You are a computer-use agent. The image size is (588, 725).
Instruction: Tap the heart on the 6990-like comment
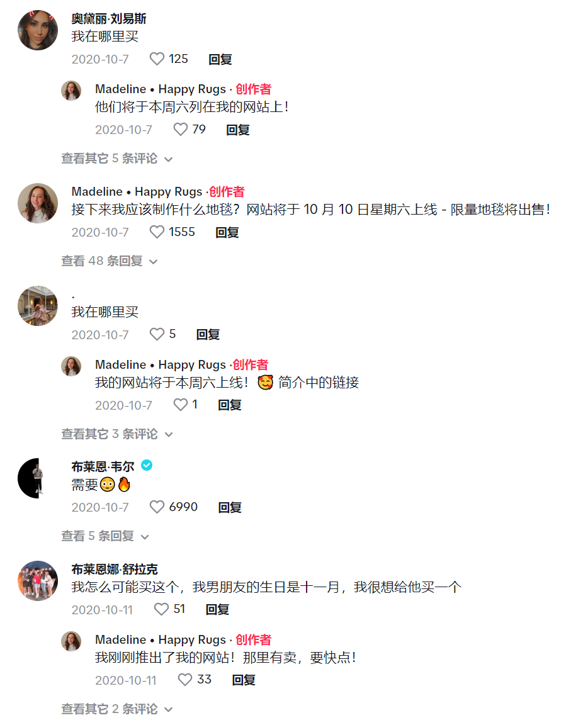(157, 507)
